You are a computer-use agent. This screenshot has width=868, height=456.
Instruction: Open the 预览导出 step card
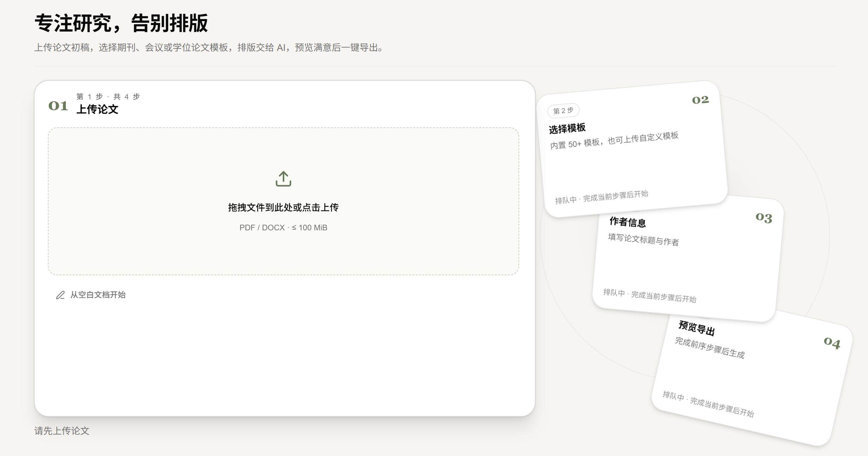click(752, 378)
